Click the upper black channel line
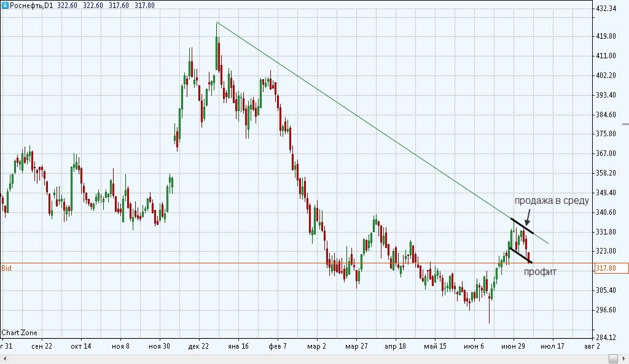 (522, 226)
